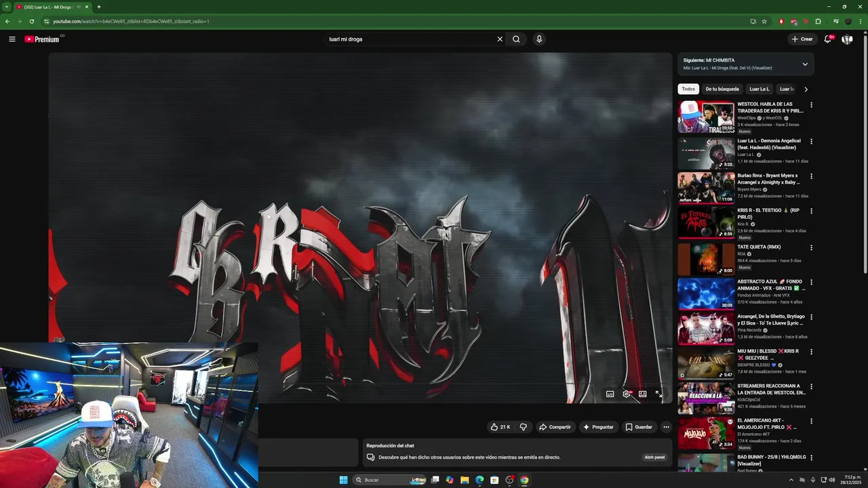Open KRIS R - EL TESTIGO title link
The height and width of the screenshot is (488, 868).
[x=769, y=213]
